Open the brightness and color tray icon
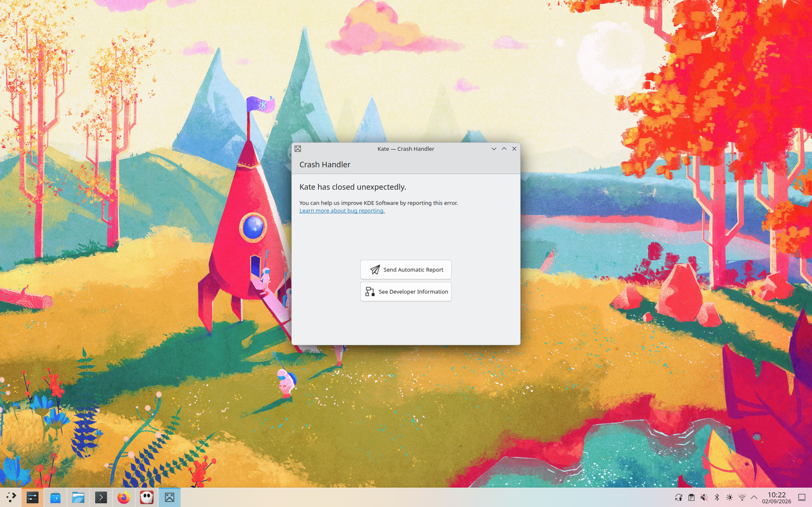This screenshot has height=507, width=812. coord(729,498)
